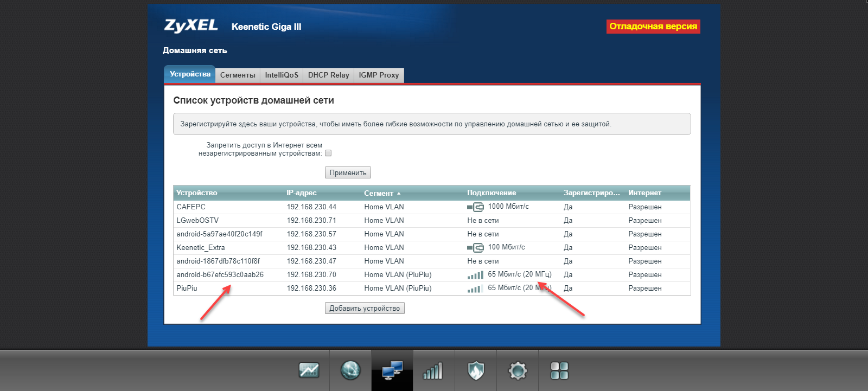Click IP address 192.168.230.43
Viewport: 868px width, 391px height.
[x=311, y=248]
